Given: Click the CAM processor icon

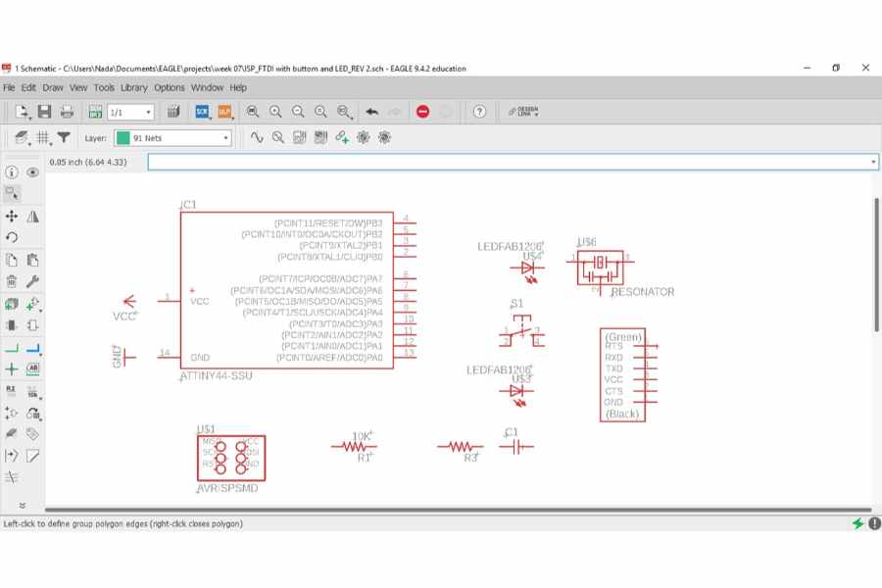Looking at the screenshot, I should [x=173, y=112].
